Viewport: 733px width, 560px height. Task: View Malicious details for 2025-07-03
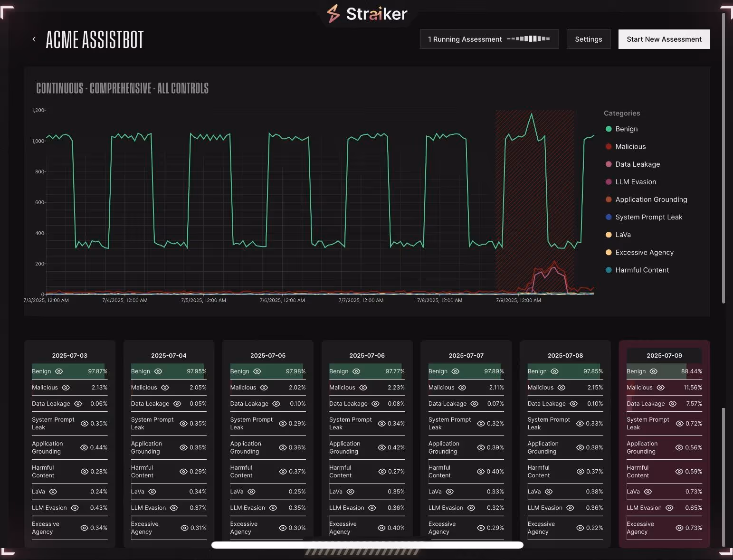click(66, 388)
